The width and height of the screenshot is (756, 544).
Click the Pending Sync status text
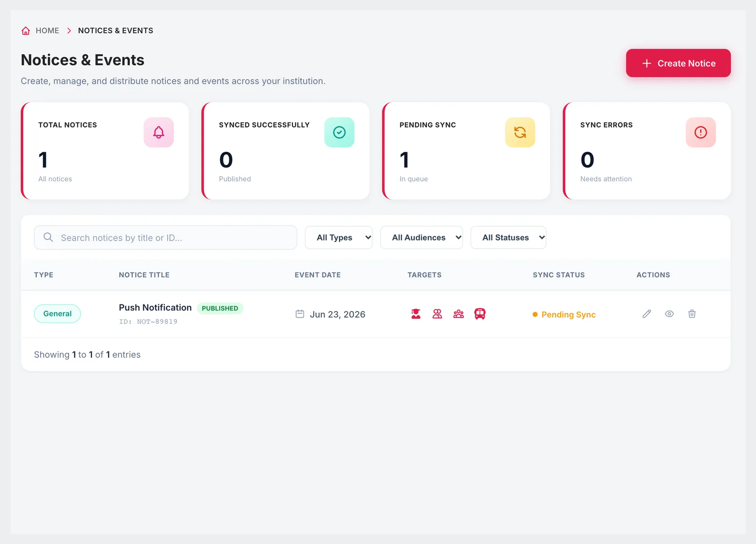(568, 315)
